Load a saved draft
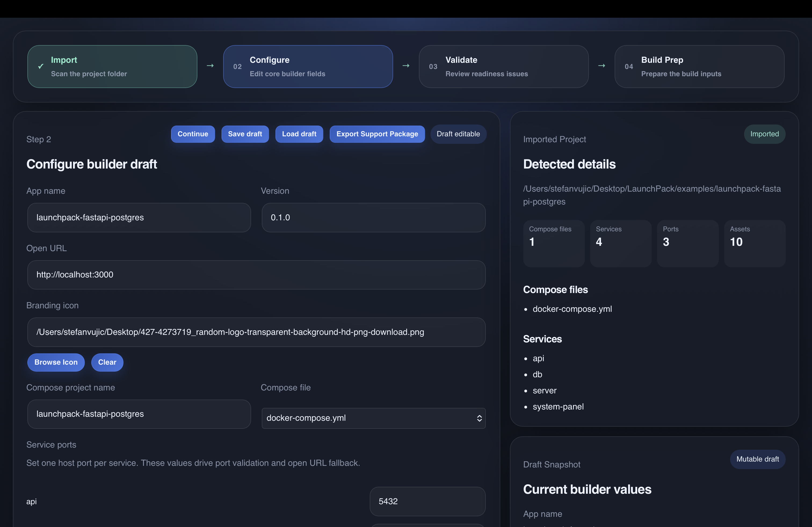This screenshot has width=812, height=527. pos(299,134)
